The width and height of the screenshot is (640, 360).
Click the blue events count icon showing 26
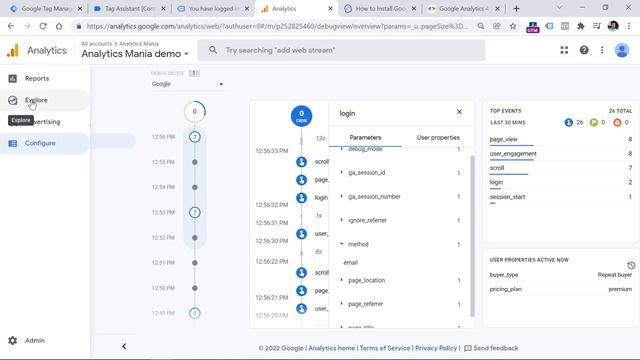[x=569, y=122]
